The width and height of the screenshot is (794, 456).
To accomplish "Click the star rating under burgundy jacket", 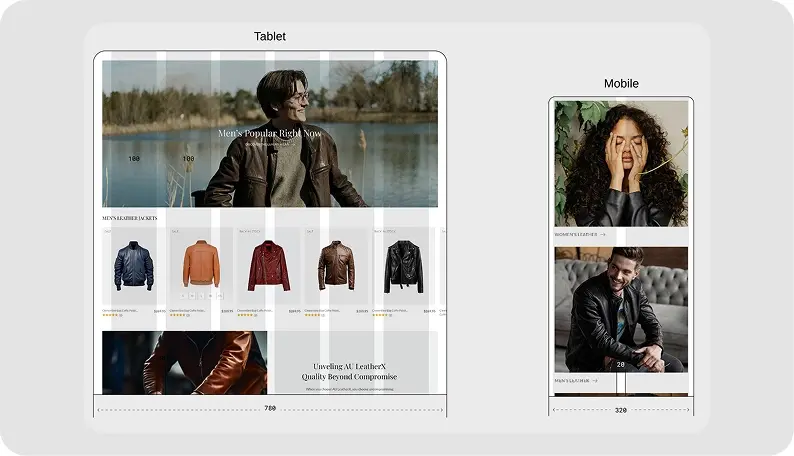I will coord(246,315).
